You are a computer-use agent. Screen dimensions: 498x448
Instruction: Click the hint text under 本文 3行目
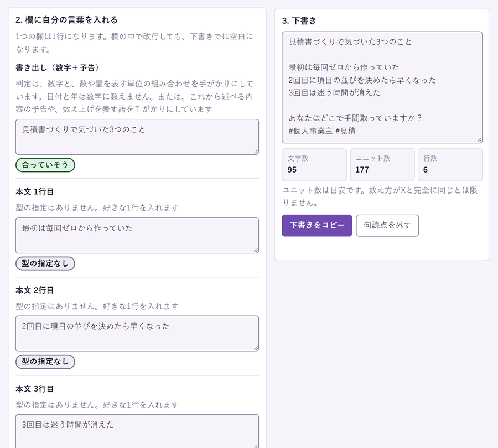tap(97, 404)
